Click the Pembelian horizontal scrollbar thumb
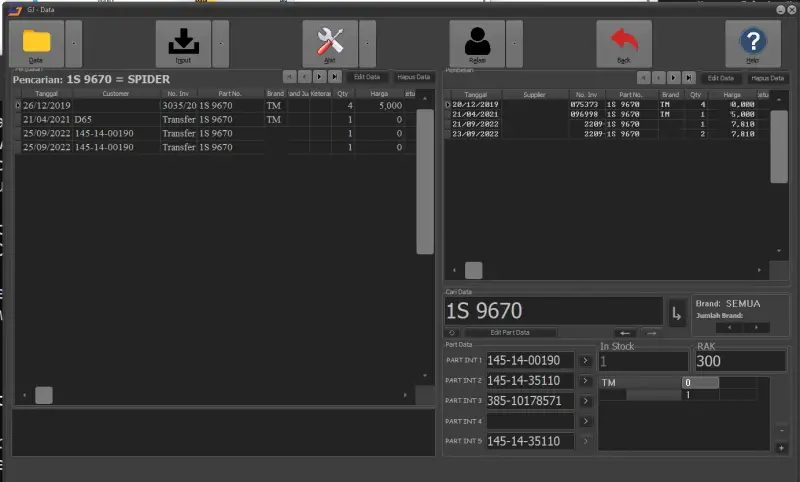 (x=473, y=270)
